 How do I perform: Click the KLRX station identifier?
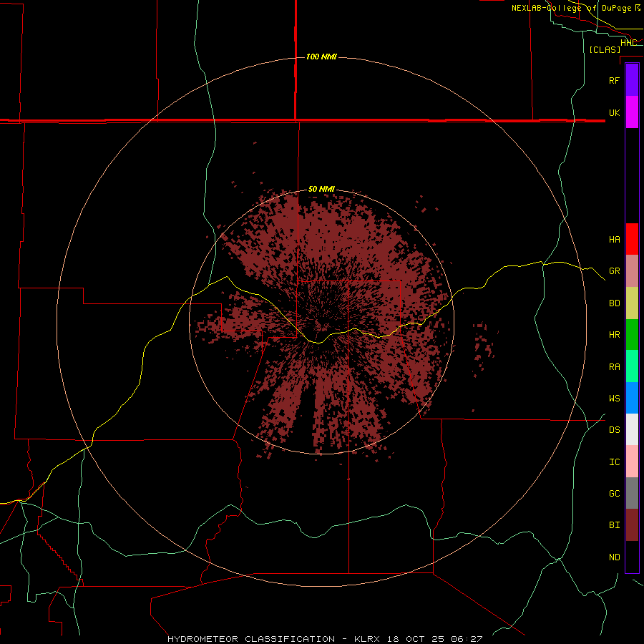pos(368,639)
